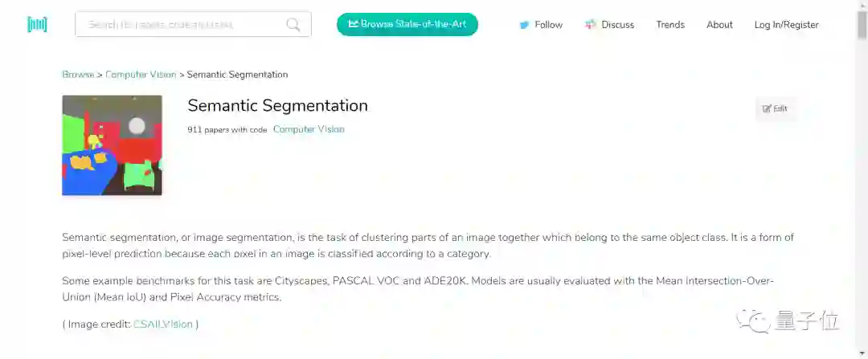868x359 pixels.
Task: Go to the About page
Action: tap(719, 25)
